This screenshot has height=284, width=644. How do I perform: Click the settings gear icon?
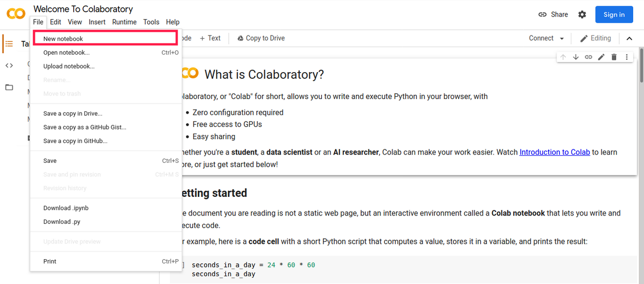pos(582,14)
